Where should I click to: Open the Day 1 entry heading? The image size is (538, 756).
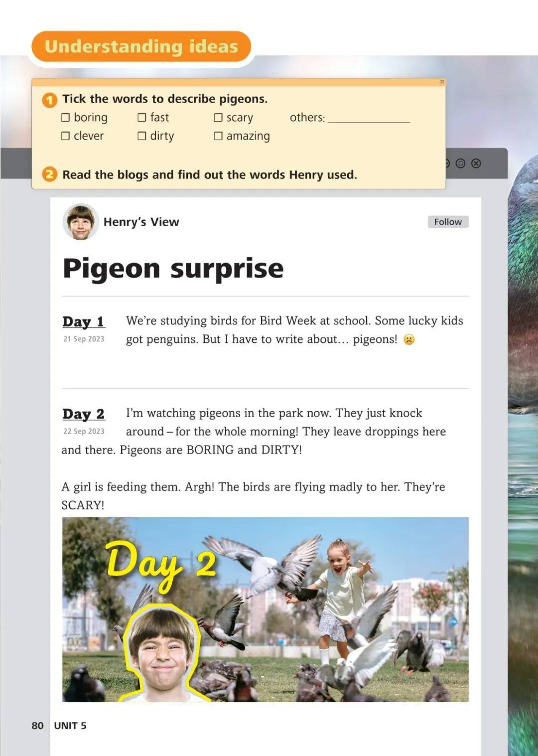[x=83, y=321]
